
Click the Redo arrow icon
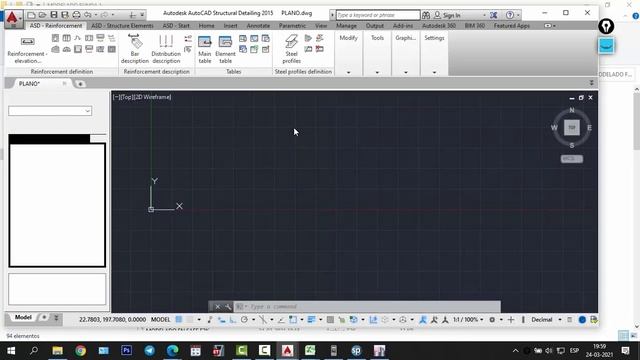(x=104, y=15)
